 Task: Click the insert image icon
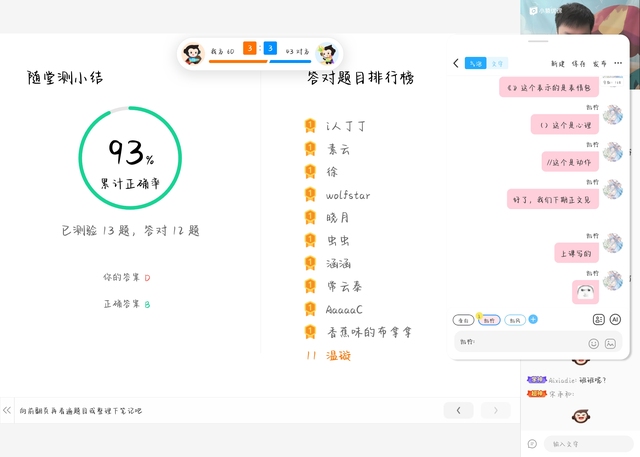click(610, 343)
